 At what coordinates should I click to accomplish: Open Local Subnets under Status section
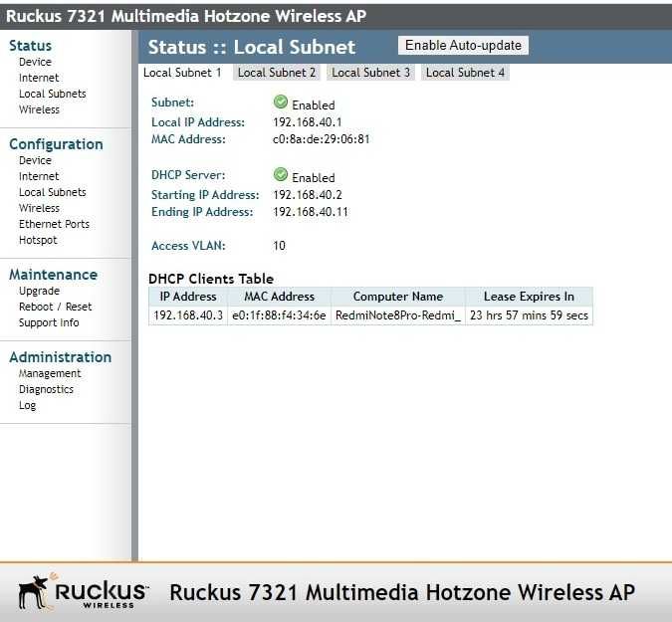(x=53, y=94)
